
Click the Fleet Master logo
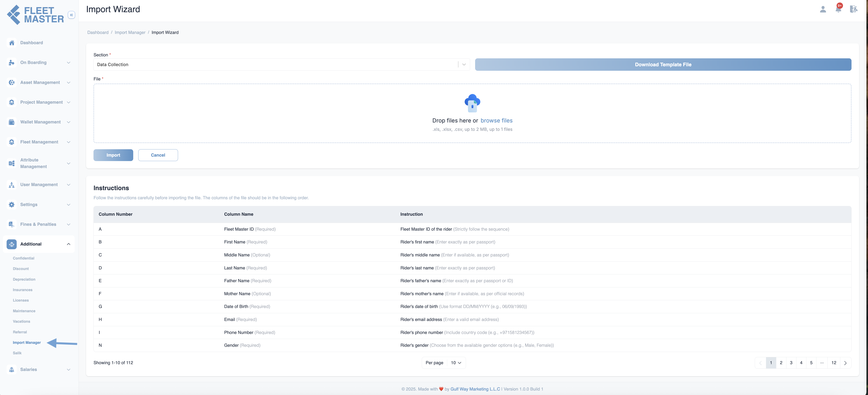point(35,15)
